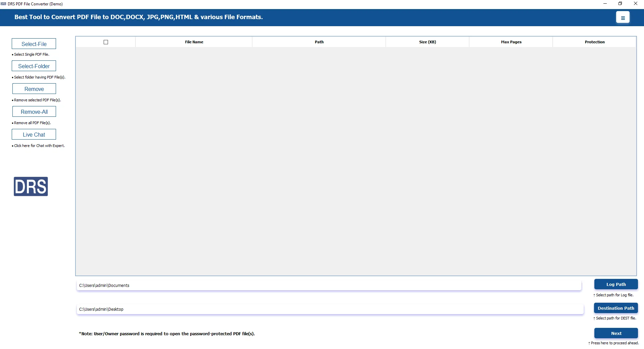Close the DRS PDF File Converter window

636,4
